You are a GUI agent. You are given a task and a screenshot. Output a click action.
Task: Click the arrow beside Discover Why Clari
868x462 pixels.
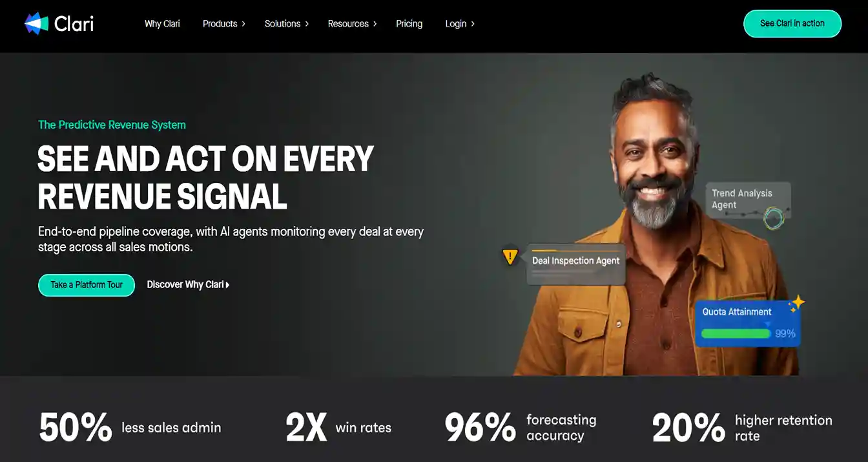coord(227,285)
